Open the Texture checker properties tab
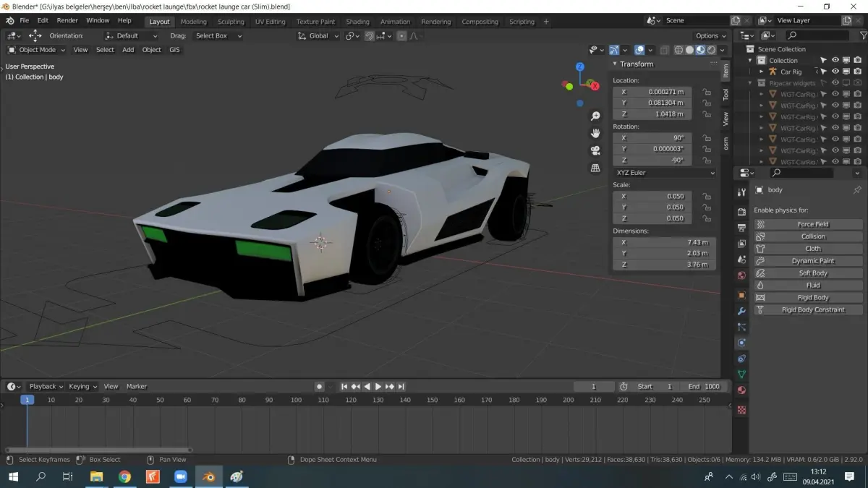 (x=741, y=410)
